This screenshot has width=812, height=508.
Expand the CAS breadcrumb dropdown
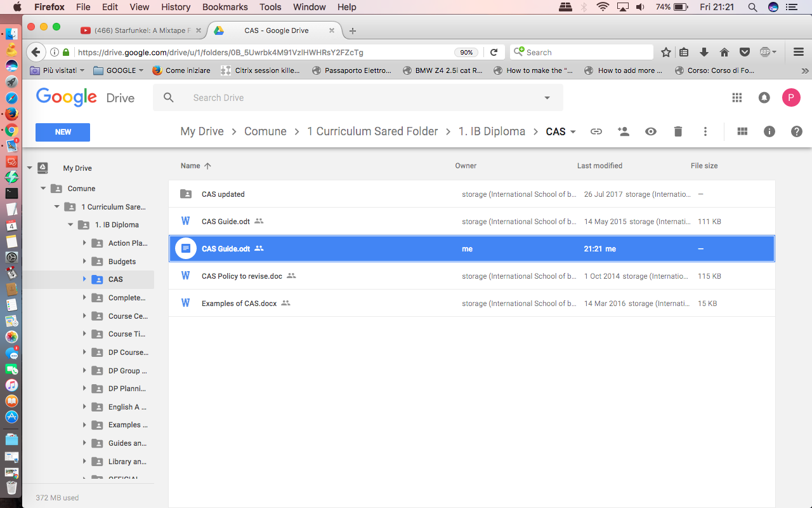coord(573,132)
